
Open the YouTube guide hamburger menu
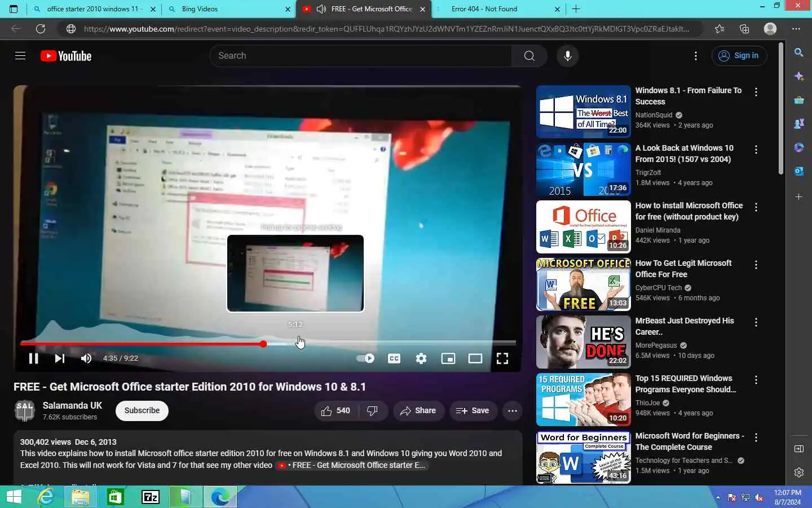pos(20,55)
